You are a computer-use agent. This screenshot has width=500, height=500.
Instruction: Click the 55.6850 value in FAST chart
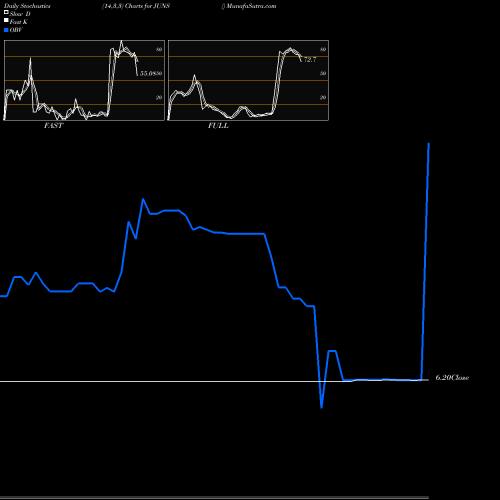coord(151,73)
